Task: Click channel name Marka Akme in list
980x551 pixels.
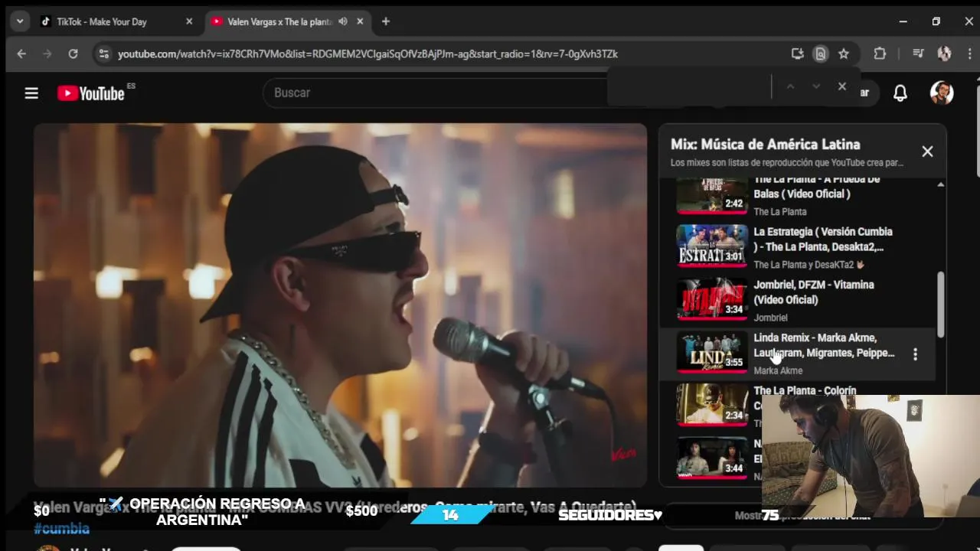Action: tap(778, 370)
